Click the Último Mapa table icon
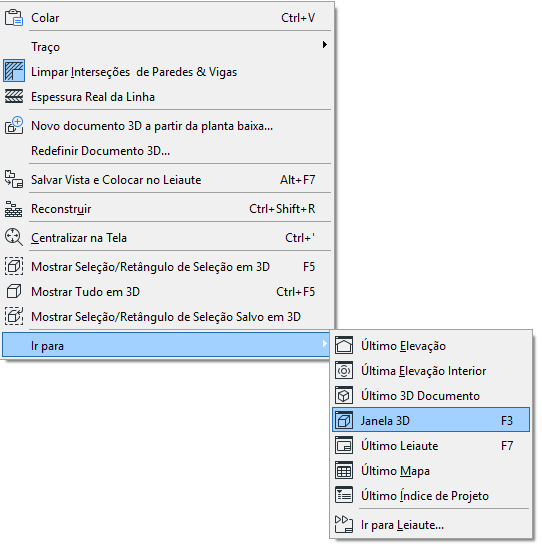 point(344,470)
